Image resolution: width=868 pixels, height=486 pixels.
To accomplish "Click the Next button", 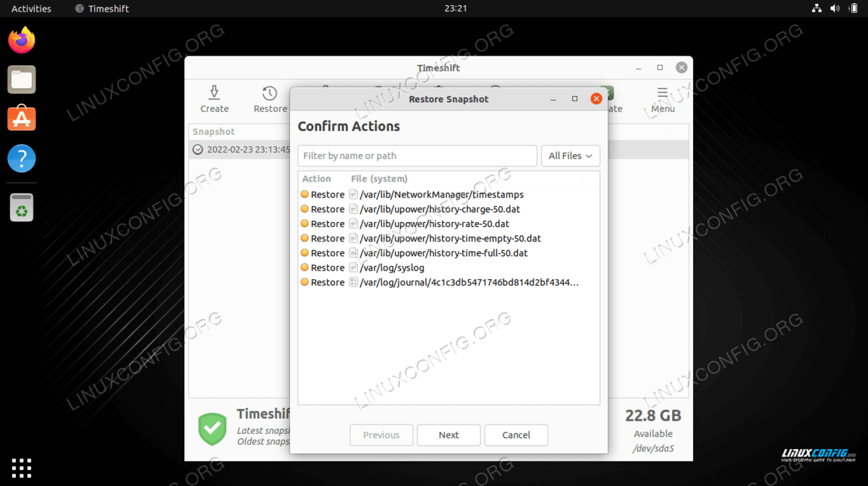I will [x=448, y=435].
